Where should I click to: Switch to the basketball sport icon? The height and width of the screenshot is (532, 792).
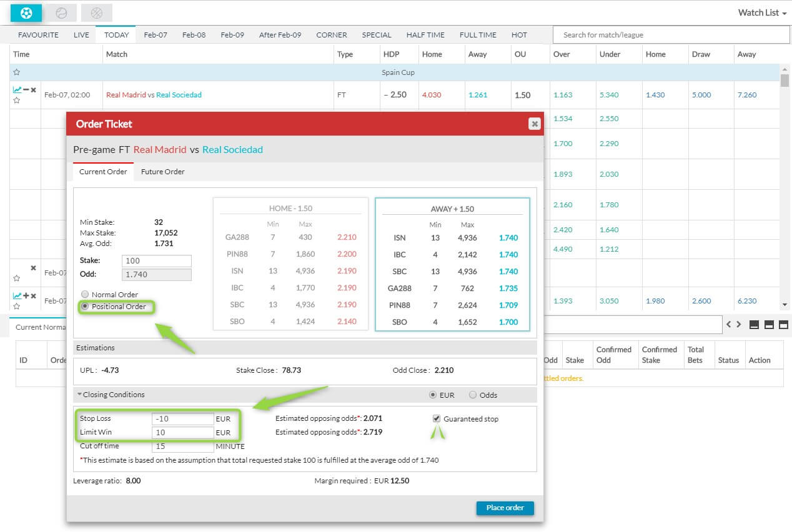click(x=97, y=12)
